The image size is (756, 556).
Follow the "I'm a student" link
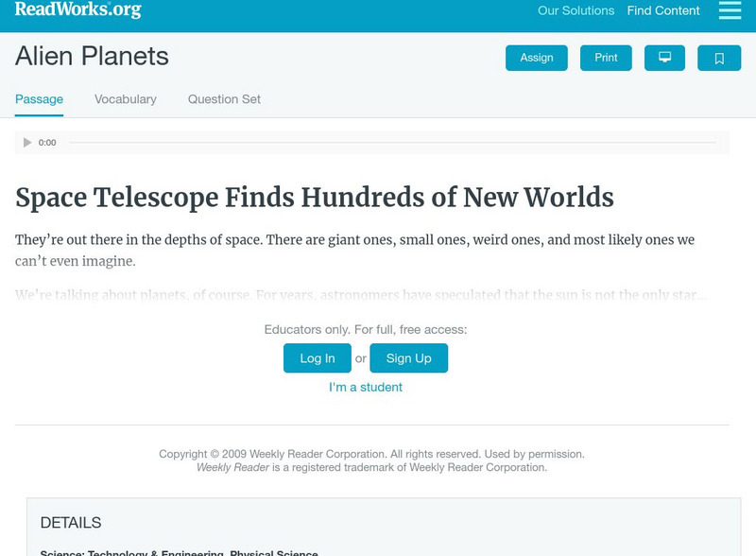(366, 387)
